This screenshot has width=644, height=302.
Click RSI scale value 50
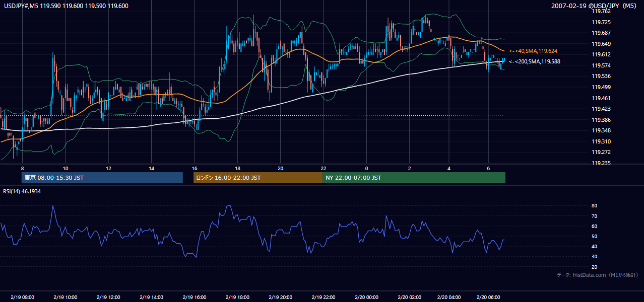coord(595,236)
